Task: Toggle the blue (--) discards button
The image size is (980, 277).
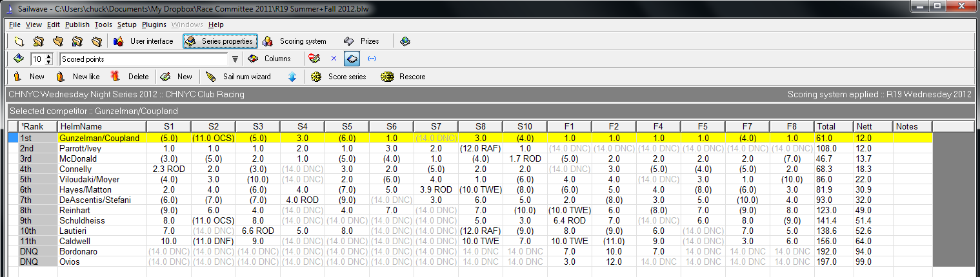Action: (372, 59)
